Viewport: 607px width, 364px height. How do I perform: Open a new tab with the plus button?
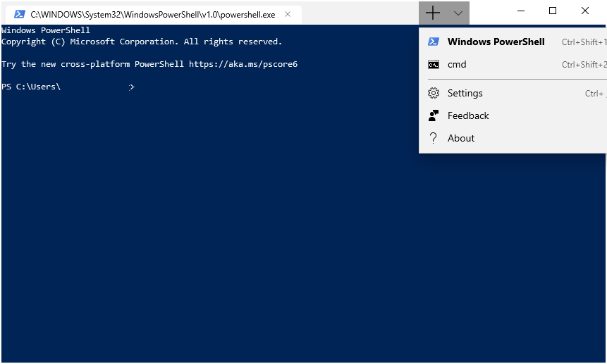point(432,13)
